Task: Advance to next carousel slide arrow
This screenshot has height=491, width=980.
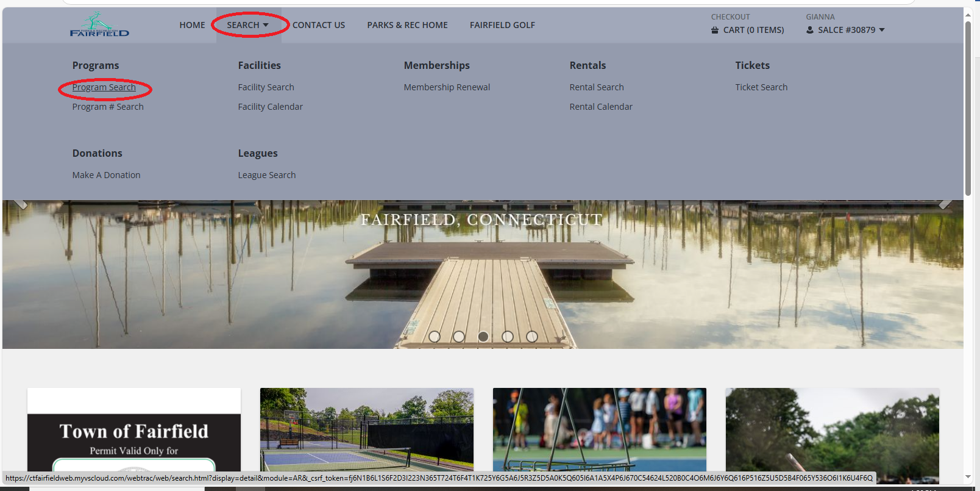Action: click(x=945, y=202)
